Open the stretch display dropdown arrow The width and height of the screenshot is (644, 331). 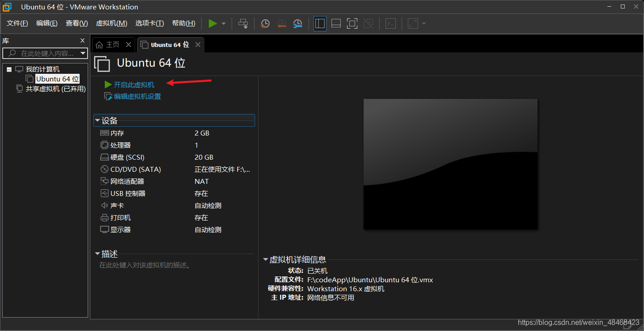click(424, 24)
